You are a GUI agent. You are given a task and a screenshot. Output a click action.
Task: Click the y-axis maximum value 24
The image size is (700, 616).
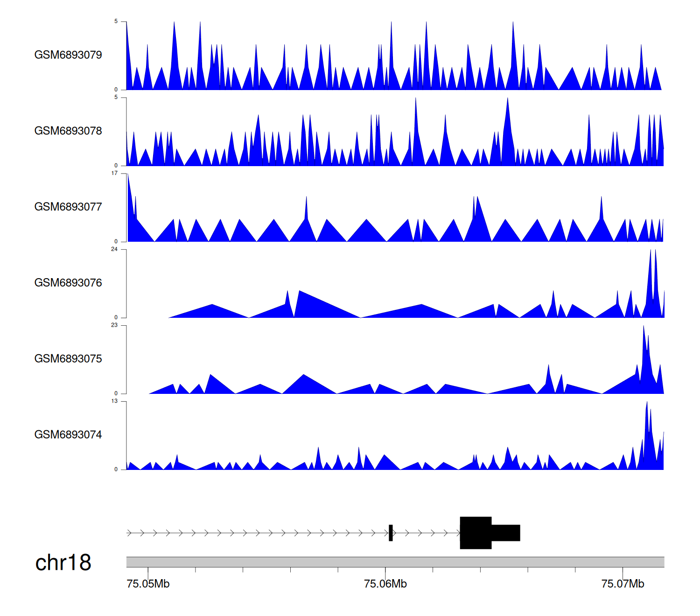pos(114,250)
